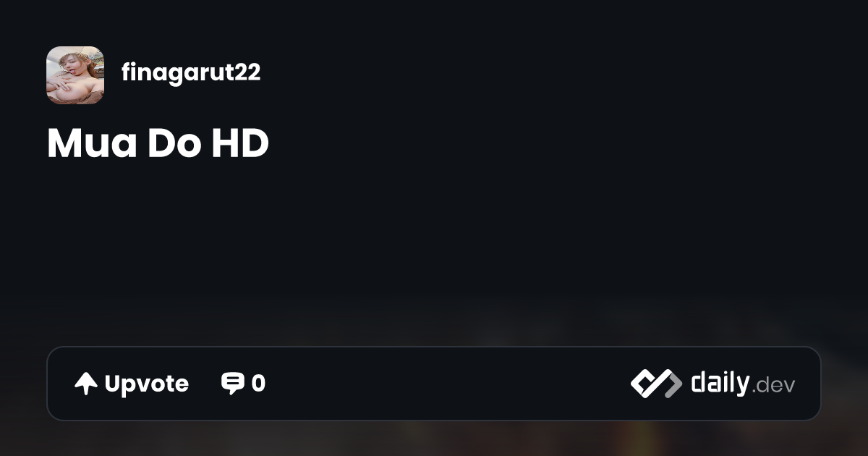
Task: Open comments via the speech bubble icon
Action: tap(232, 384)
